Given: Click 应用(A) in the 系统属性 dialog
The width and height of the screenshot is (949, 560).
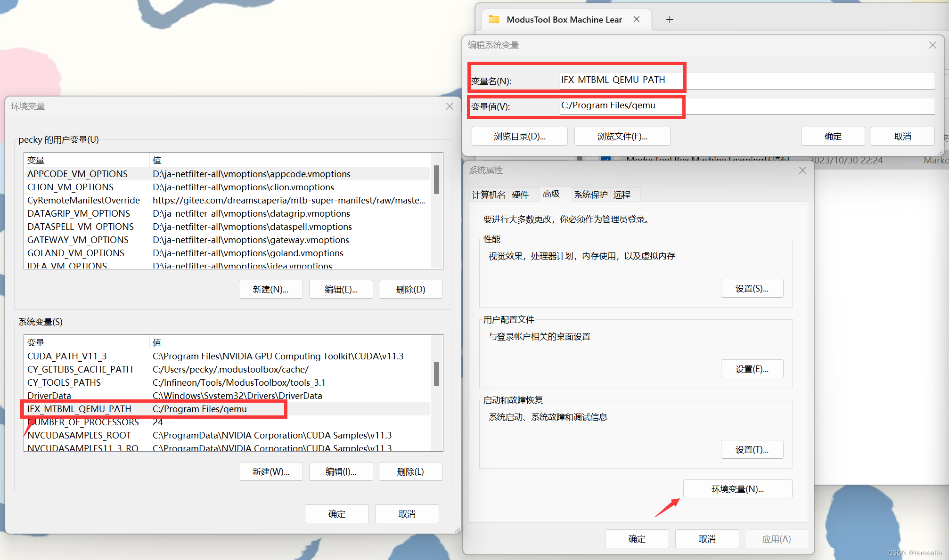Looking at the screenshot, I should click(777, 539).
